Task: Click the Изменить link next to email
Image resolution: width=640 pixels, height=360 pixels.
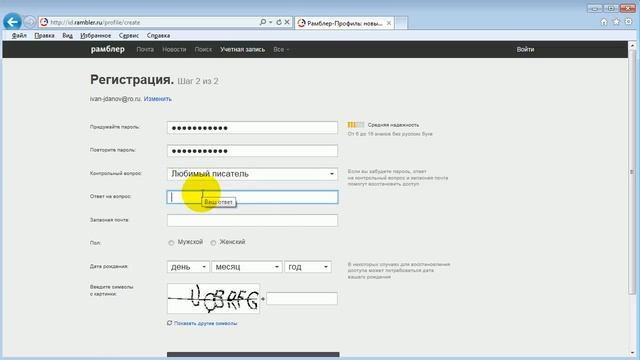Action: [x=158, y=99]
